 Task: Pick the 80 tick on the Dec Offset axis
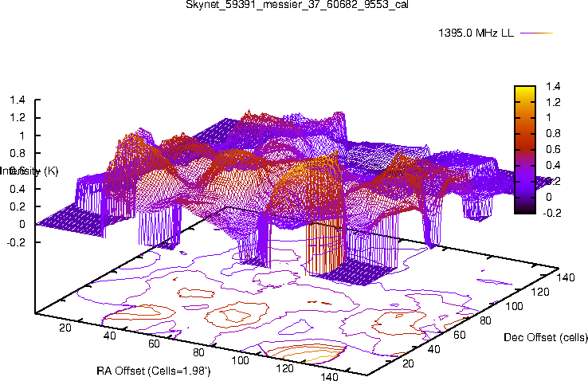(x=485, y=320)
